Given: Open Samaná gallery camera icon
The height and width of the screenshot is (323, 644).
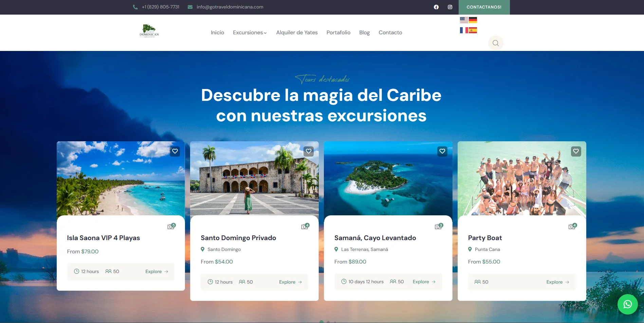Looking at the screenshot, I should [439, 226].
